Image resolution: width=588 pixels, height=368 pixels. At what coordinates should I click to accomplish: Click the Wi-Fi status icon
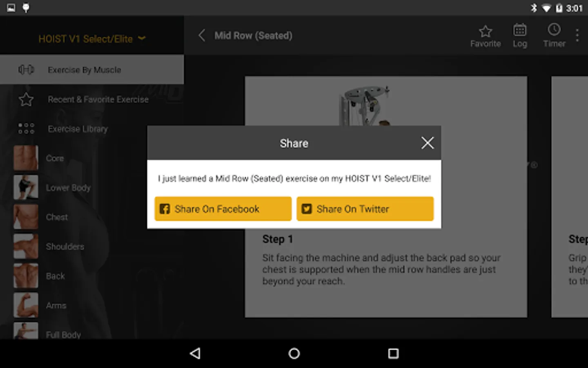(x=546, y=8)
